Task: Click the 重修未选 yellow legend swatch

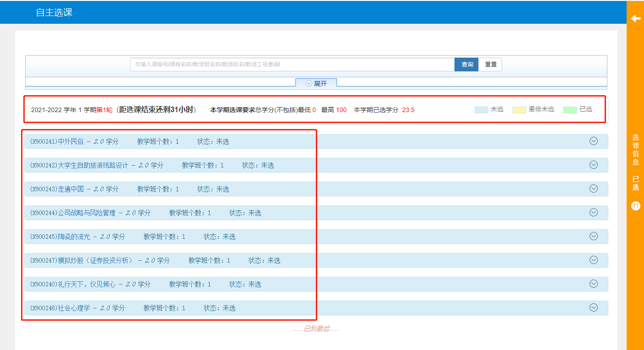Action: 519,110
